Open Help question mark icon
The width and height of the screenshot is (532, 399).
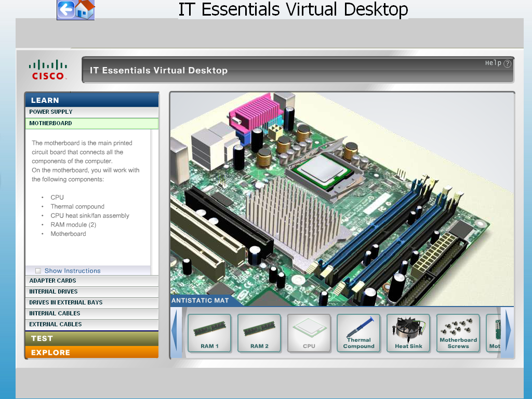tap(507, 63)
